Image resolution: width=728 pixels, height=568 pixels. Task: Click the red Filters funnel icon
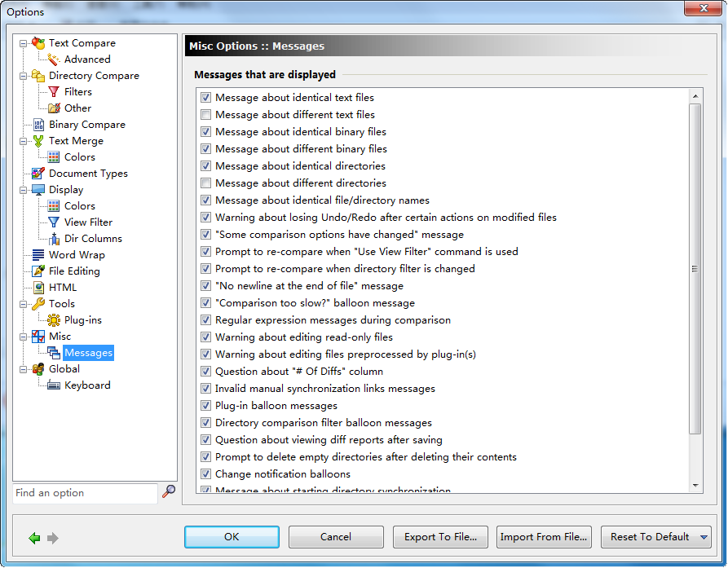(54, 92)
